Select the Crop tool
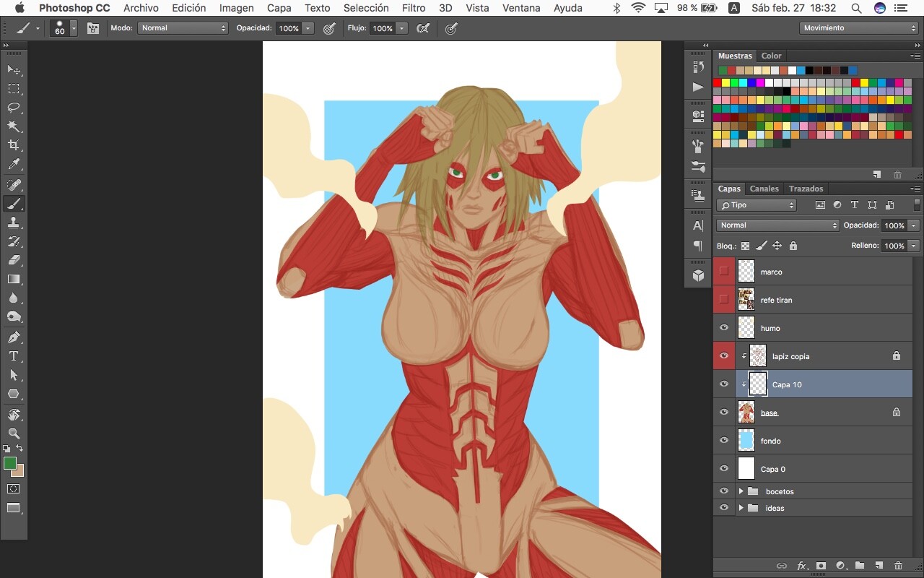The height and width of the screenshot is (578, 924). 14,145
